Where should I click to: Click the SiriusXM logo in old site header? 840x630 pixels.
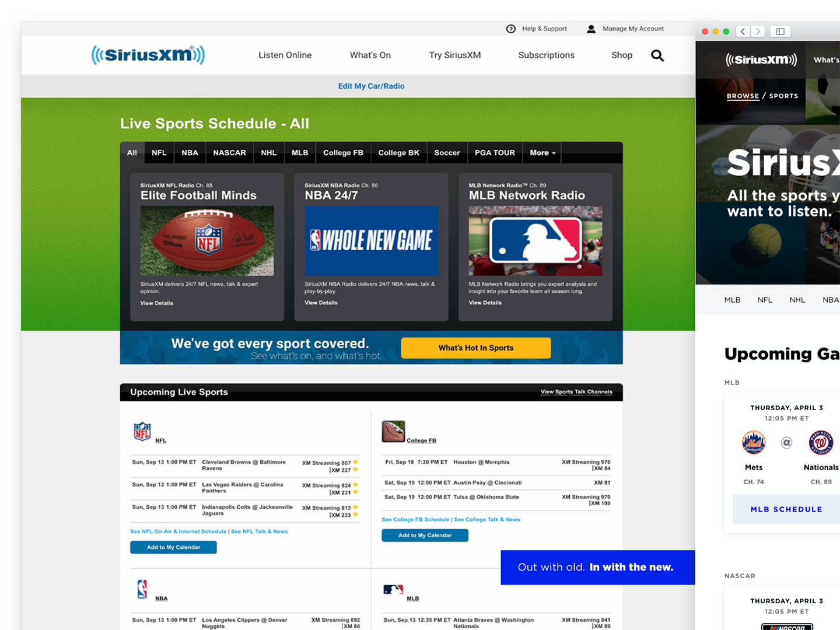coord(148,55)
